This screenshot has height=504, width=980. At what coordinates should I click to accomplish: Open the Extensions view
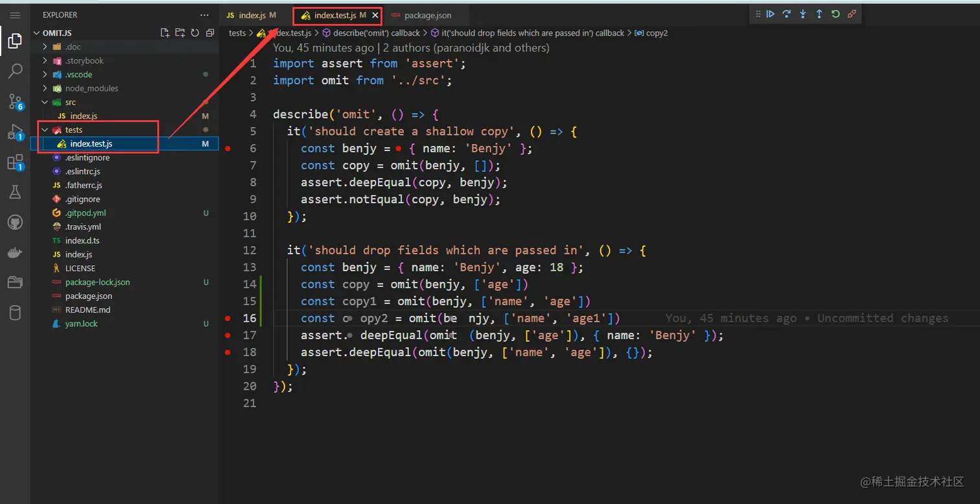(15, 162)
